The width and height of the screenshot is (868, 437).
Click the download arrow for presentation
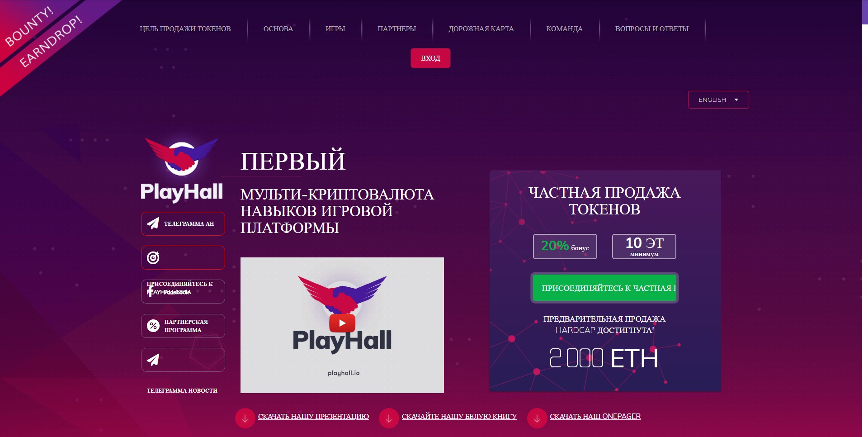245,418
